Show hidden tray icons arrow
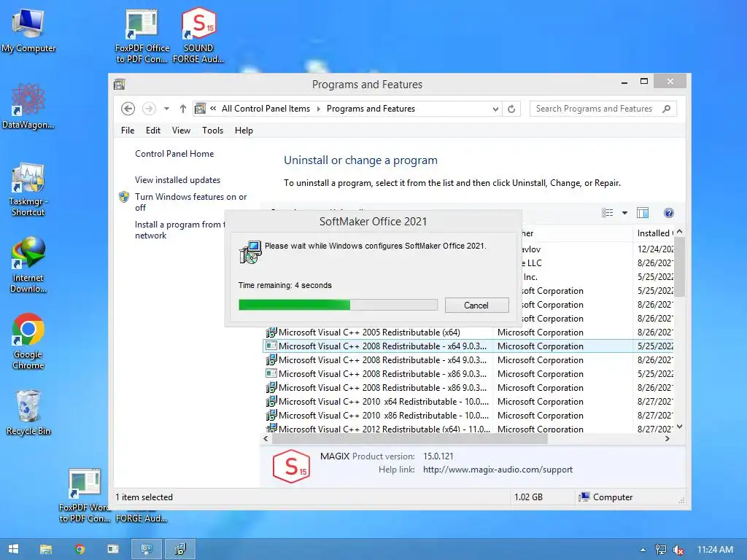 click(x=643, y=550)
